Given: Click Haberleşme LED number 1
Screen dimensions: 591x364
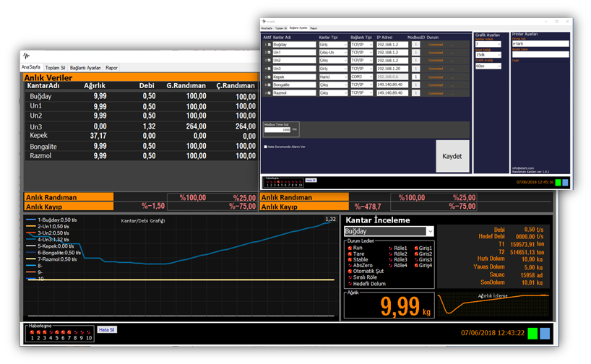Looking at the screenshot, I should [31, 332].
